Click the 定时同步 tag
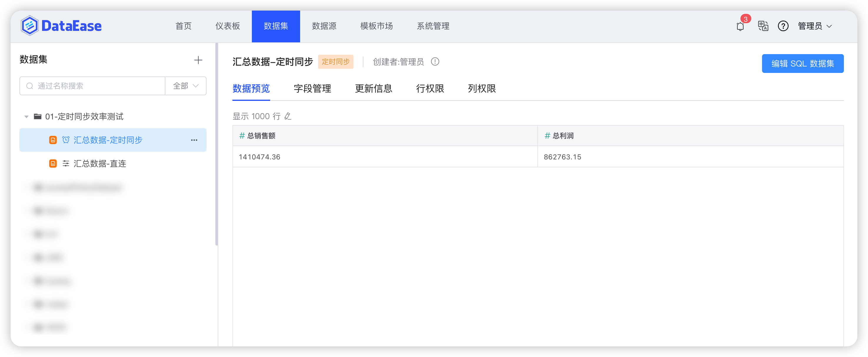868x357 pixels. [336, 62]
